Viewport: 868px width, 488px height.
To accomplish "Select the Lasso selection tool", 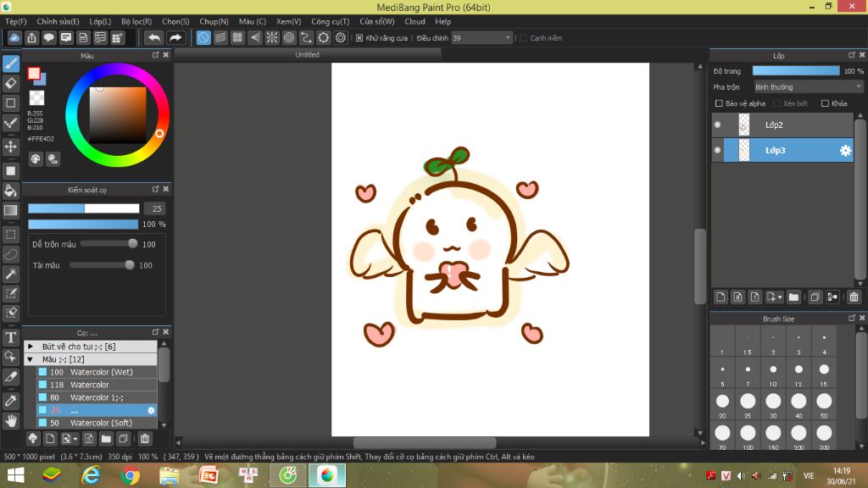I will tap(10, 254).
